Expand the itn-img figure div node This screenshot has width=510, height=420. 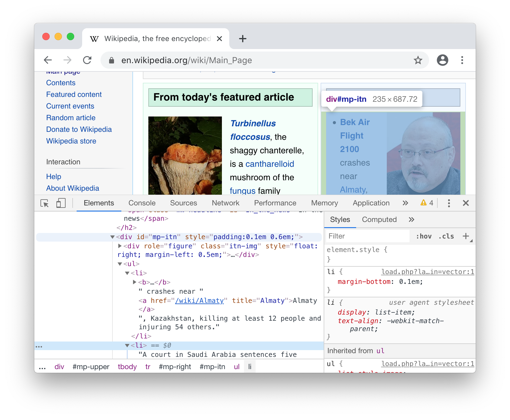click(120, 246)
